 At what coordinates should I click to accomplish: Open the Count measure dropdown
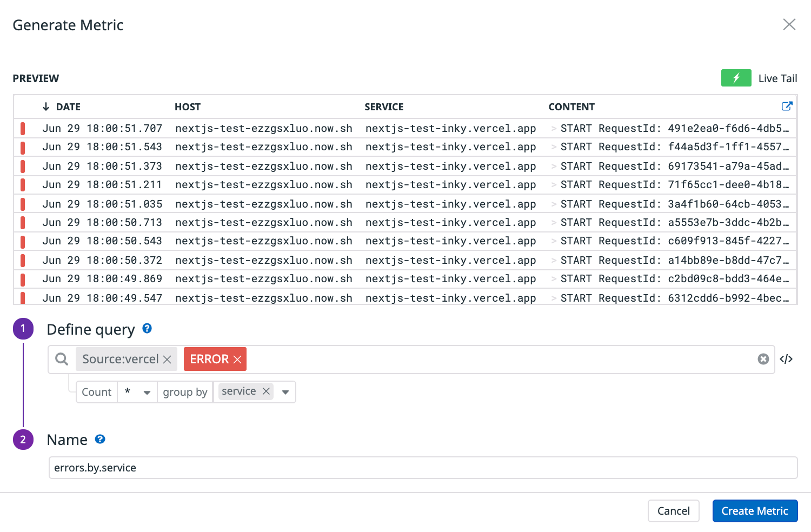137,391
